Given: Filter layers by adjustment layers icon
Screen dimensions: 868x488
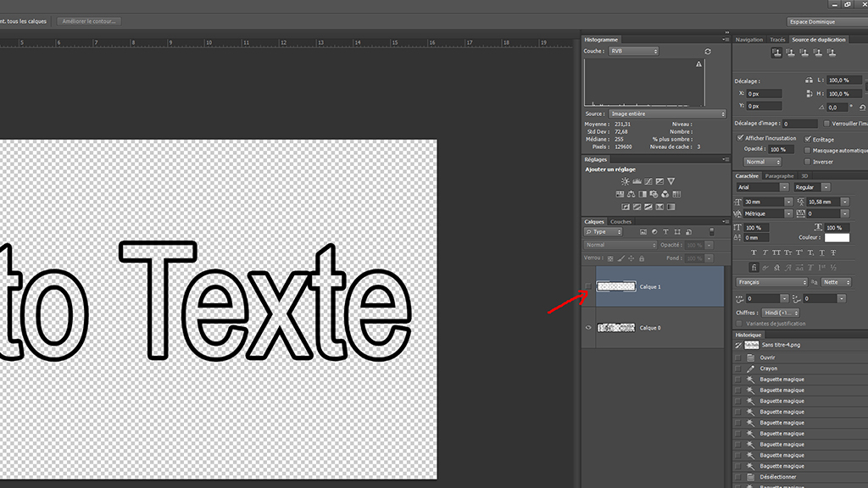Looking at the screenshot, I should 654,232.
